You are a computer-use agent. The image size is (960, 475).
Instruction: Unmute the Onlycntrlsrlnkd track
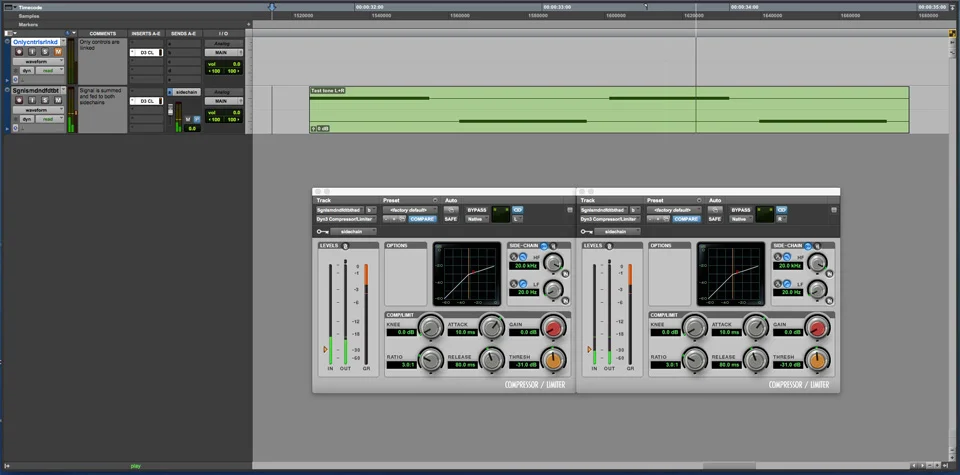tap(58, 51)
